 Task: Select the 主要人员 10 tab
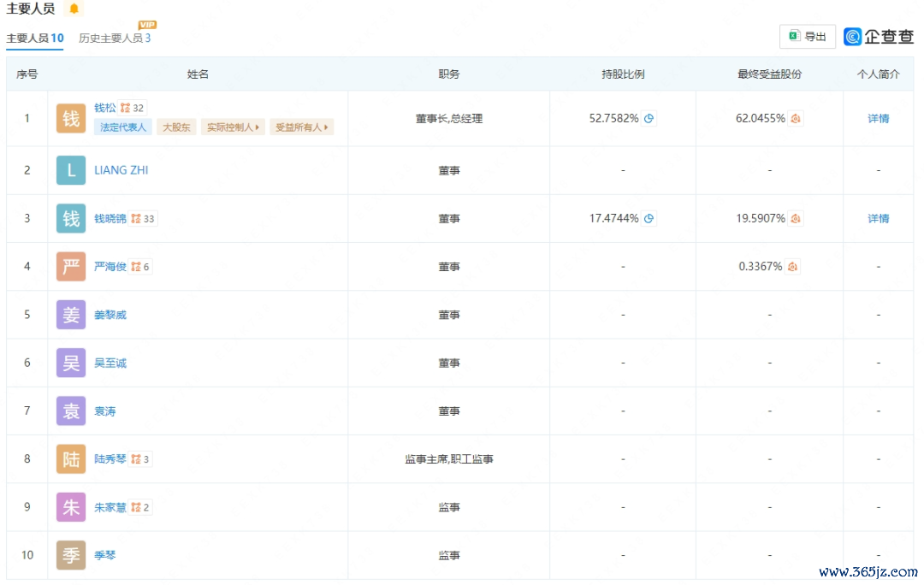(x=35, y=38)
